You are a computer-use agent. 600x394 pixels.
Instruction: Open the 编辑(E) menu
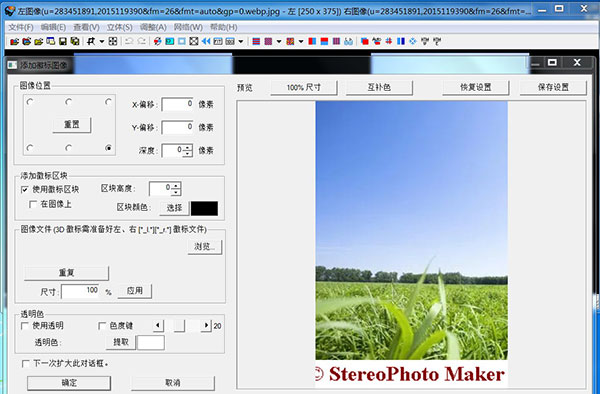(x=53, y=27)
